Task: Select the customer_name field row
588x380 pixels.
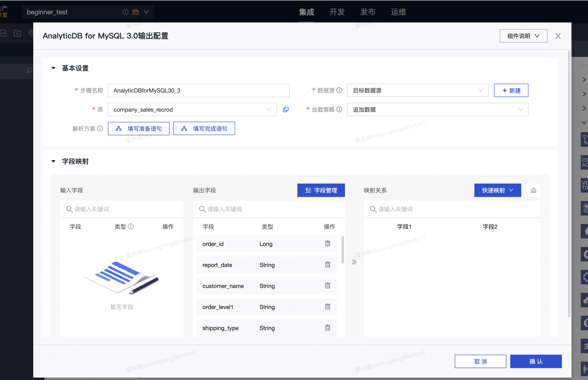Action: tap(267, 286)
